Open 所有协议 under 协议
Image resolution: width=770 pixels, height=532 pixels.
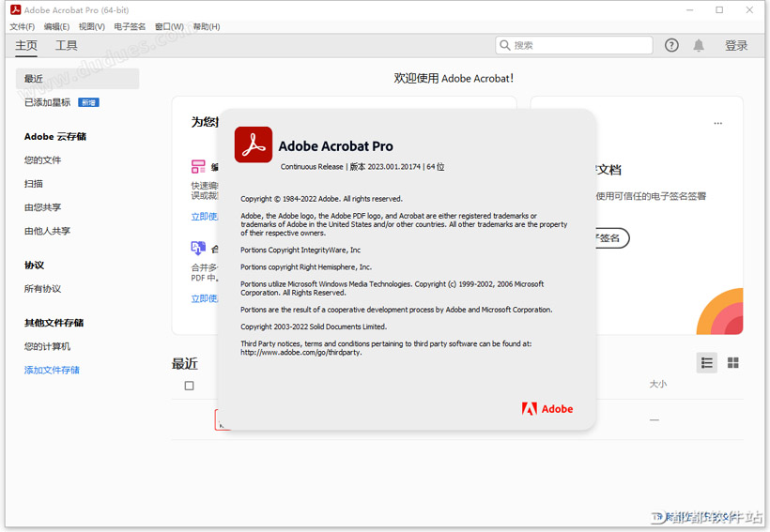[x=42, y=289]
